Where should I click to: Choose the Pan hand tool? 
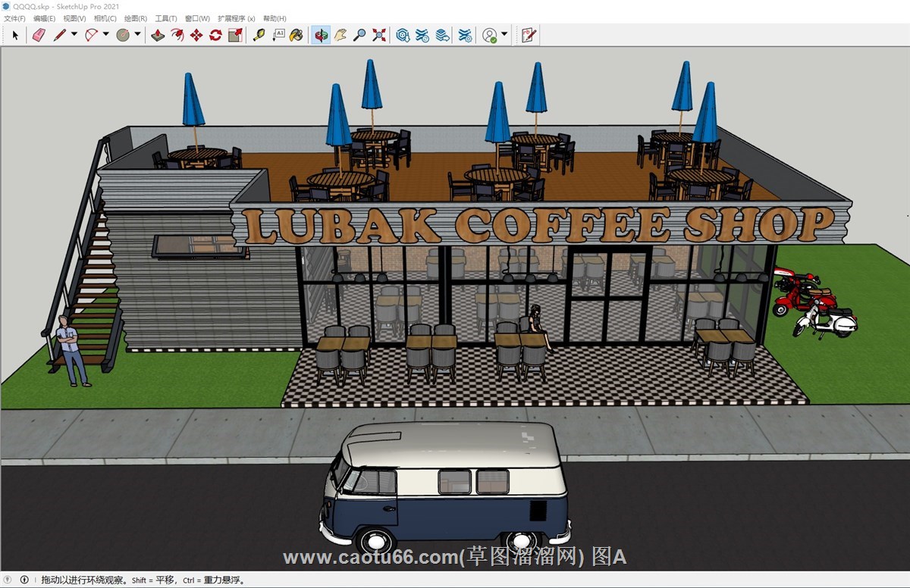pyautogui.click(x=340, y=35)
